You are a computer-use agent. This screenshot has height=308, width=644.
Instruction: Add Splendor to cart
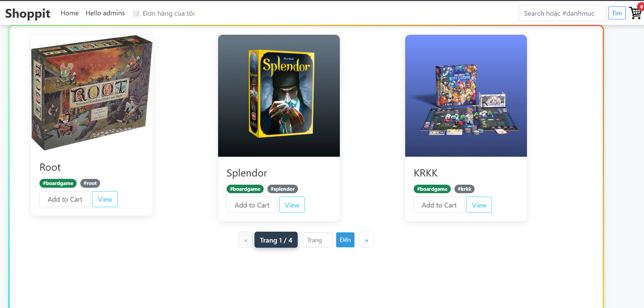(252, 205)
